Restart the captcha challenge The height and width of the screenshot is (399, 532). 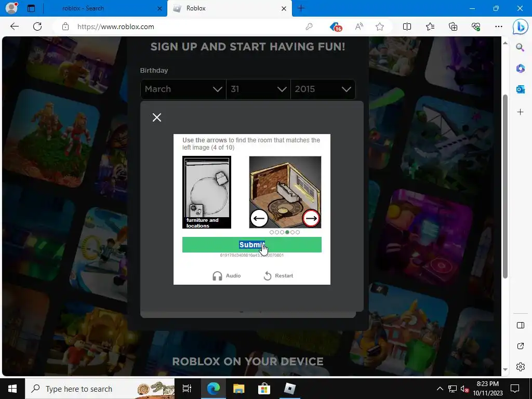(278, 275)
